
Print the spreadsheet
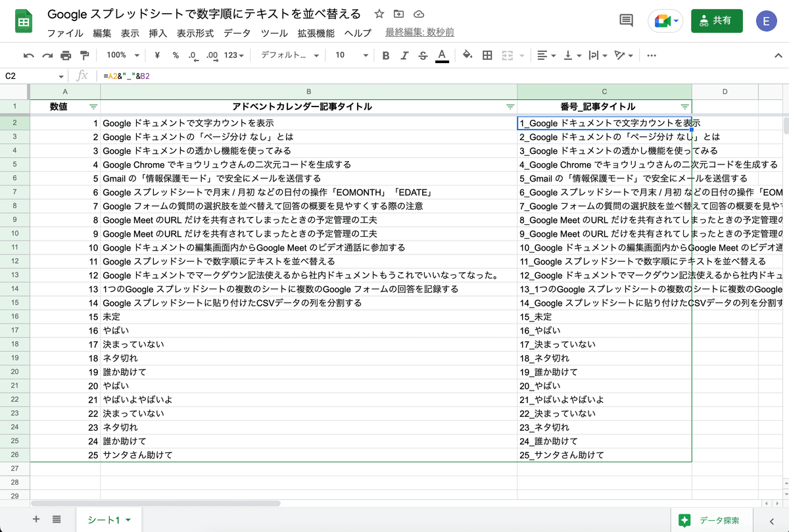(x=66, y=55)
